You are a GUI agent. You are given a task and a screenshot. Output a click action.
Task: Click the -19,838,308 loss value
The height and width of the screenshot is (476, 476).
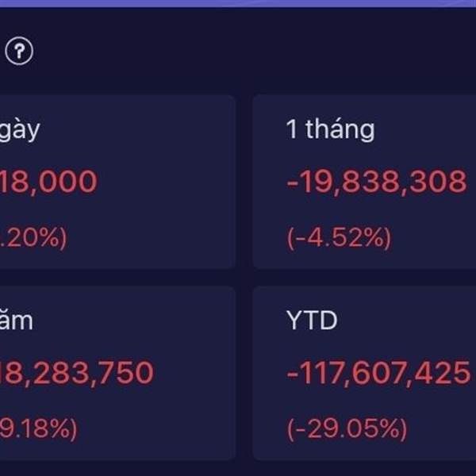pos(376,182)
